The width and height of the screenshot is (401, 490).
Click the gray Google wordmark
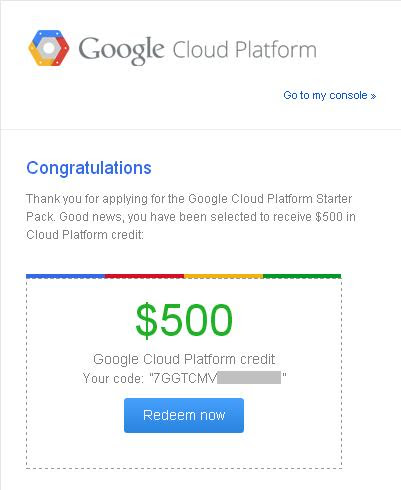(121, 50)
